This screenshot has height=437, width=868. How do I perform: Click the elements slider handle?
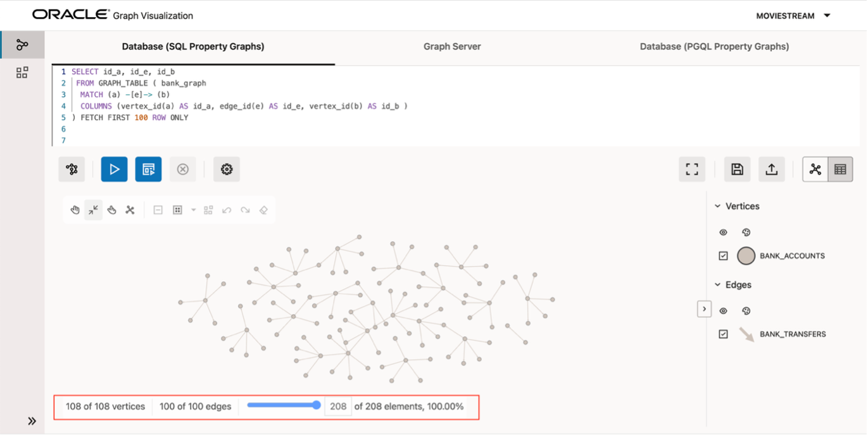click(x=317, y=405)
